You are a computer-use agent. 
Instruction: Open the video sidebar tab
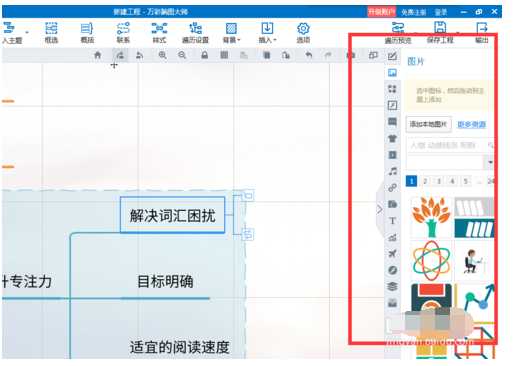pos(392,155)
